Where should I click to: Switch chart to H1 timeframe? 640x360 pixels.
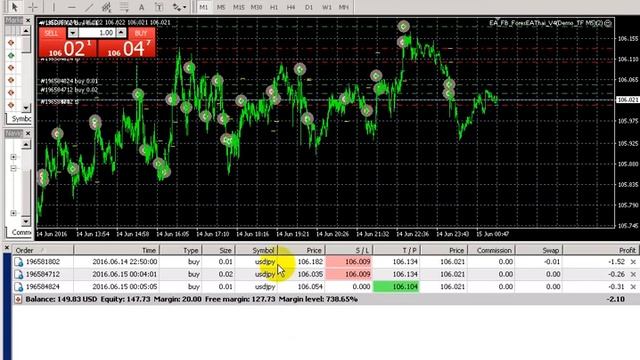[274, 7]
